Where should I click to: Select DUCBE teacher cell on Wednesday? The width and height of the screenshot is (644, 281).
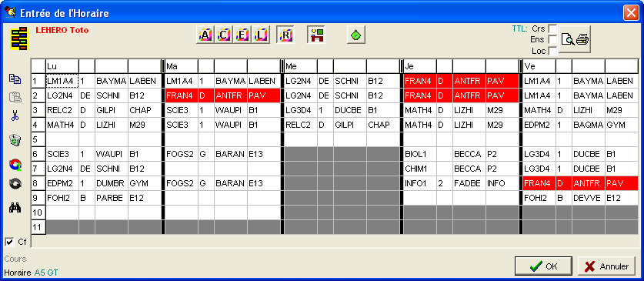point(350,110)
